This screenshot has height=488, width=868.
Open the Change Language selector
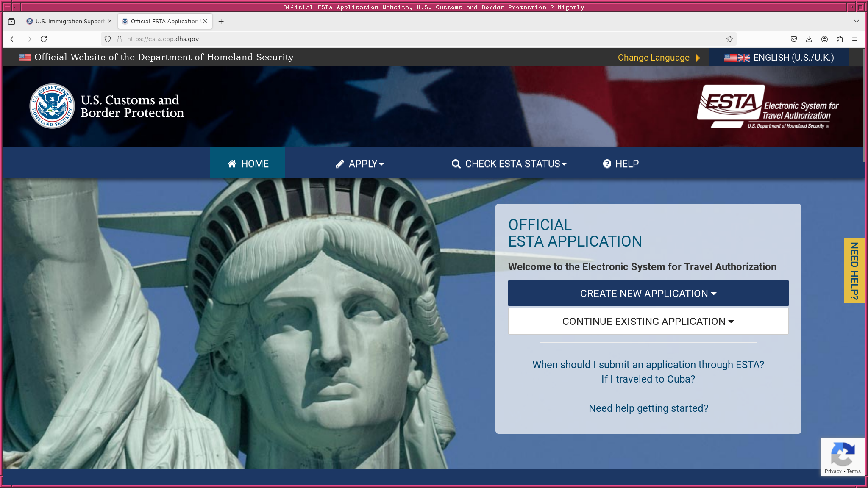[x=658, y=58]
